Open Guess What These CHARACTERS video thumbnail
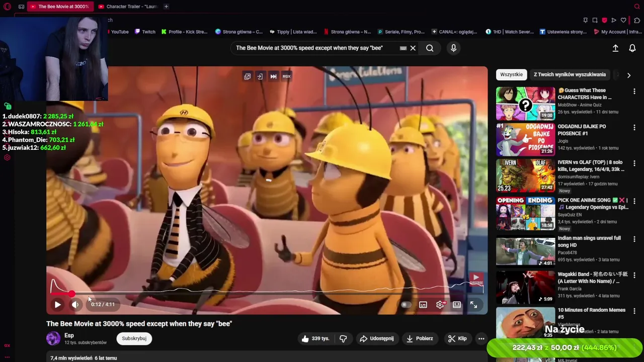644x362 pixels. (x=525, y=103)
